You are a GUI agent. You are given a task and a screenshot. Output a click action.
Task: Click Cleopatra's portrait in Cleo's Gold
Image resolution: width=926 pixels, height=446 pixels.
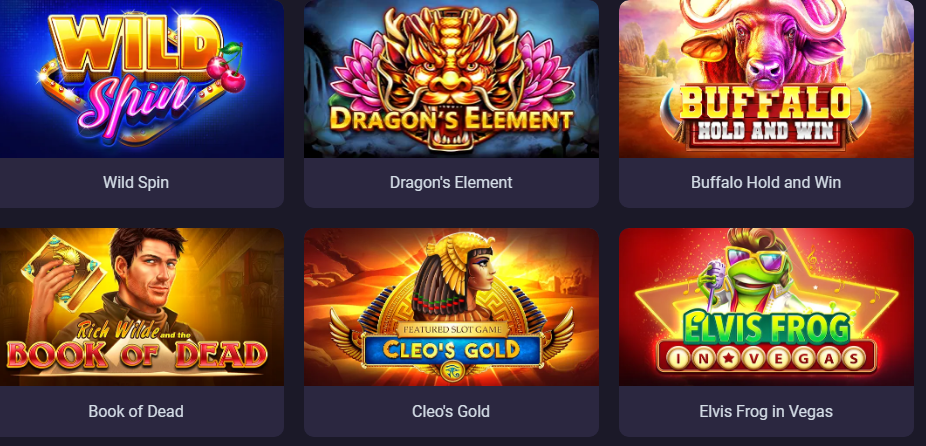click(455, 276)
